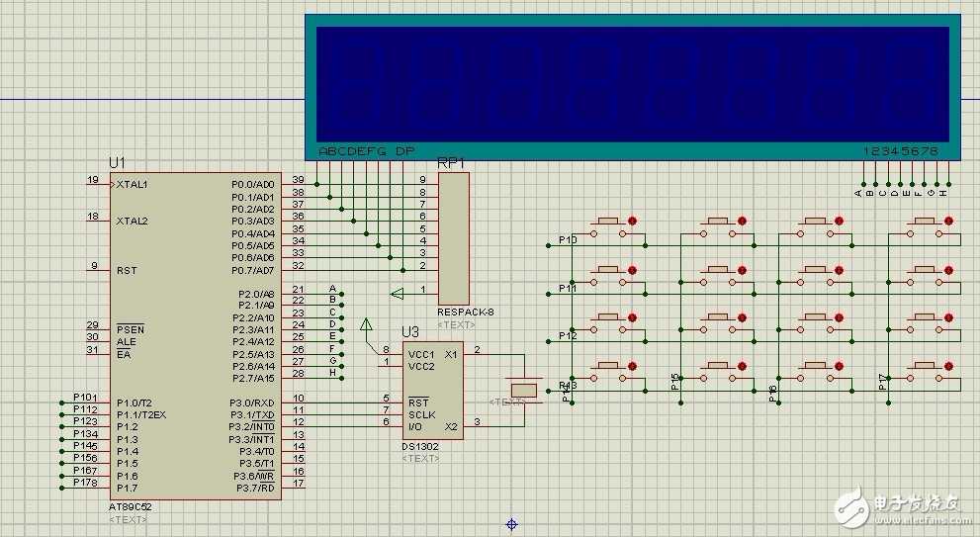Image resolution: width=980 pixels, height=537 pixels.
Task: Click the blue origin marker crosshair
Action: click(x=512, y=524)
